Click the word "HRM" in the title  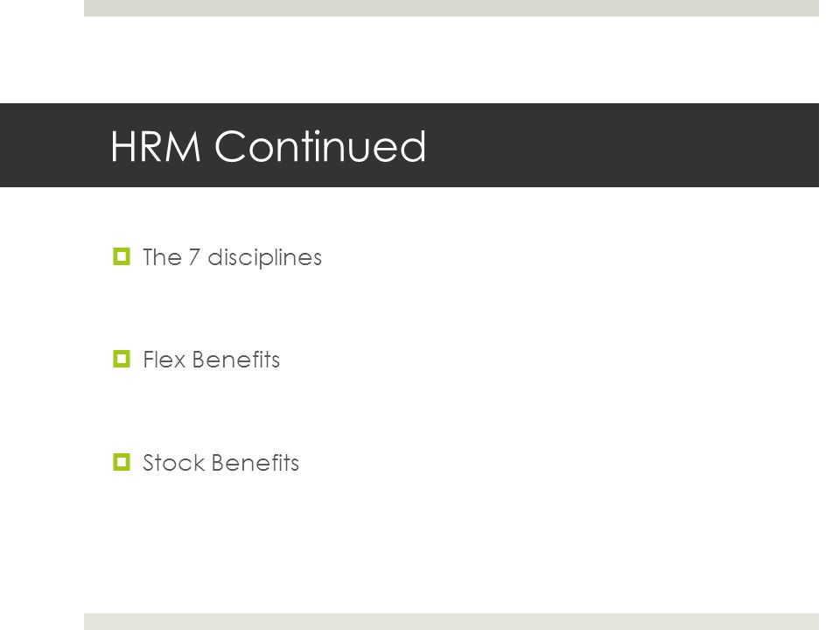tap(156, 146)
